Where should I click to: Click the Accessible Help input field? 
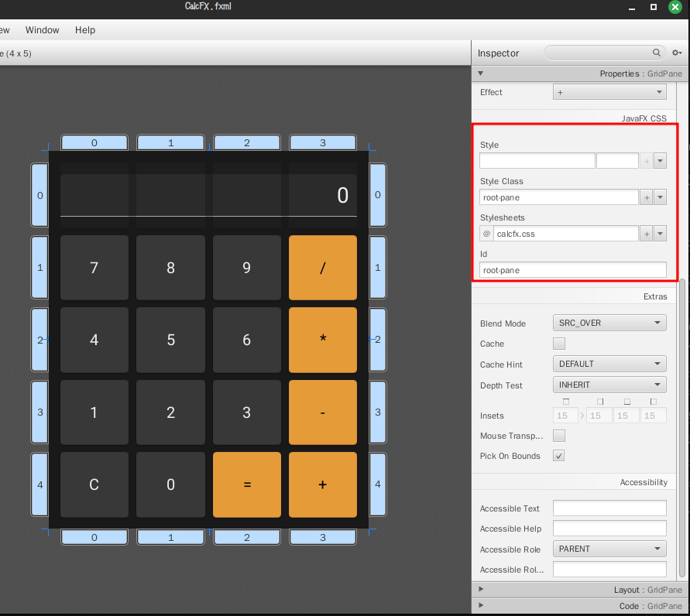point(609,529)
